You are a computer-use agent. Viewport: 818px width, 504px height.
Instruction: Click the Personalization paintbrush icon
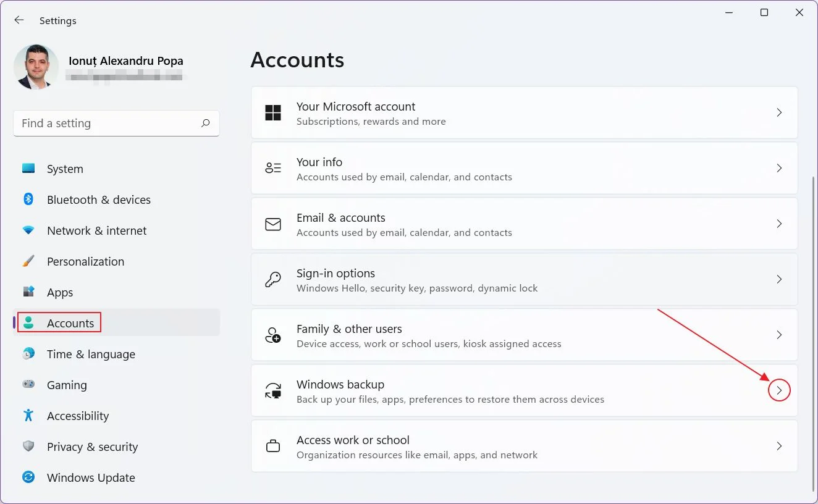click(28, 261)
